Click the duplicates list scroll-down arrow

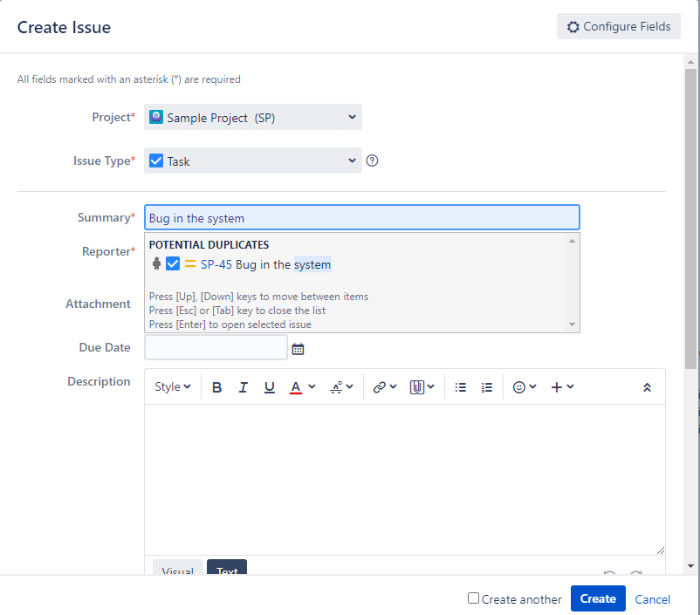point(572,325)
